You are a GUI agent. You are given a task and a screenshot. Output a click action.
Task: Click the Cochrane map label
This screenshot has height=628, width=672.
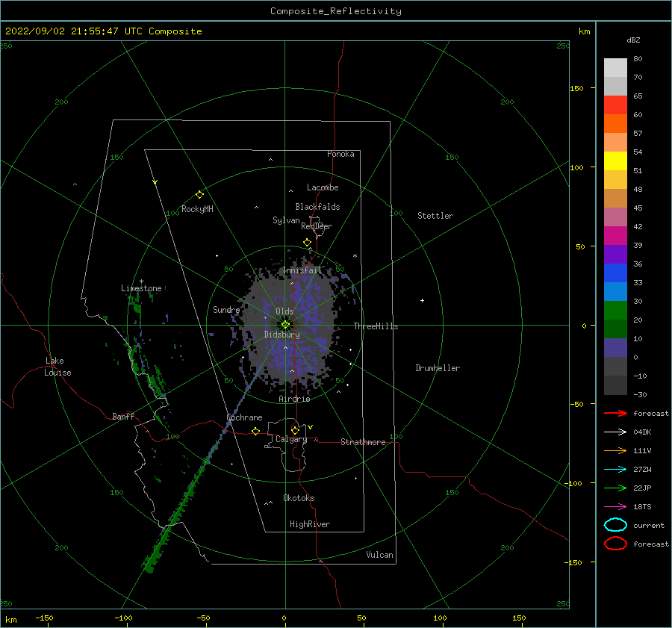point(244,417)
